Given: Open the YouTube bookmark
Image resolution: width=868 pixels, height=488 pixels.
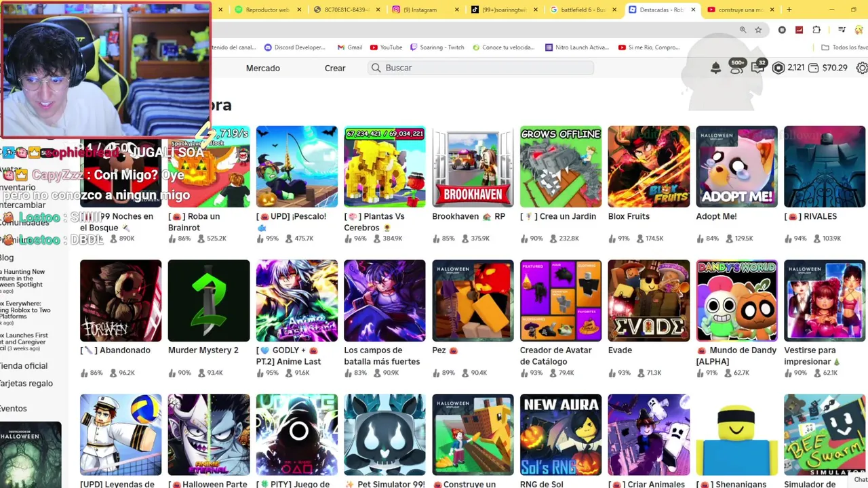Looking at the screenshot, I should (x=387, y=47).
